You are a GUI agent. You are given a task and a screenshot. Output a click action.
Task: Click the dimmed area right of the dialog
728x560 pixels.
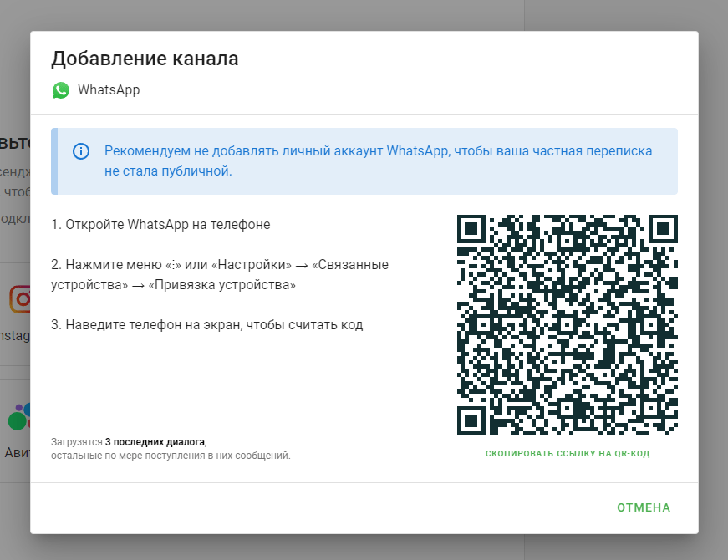[x=713, y=278]
